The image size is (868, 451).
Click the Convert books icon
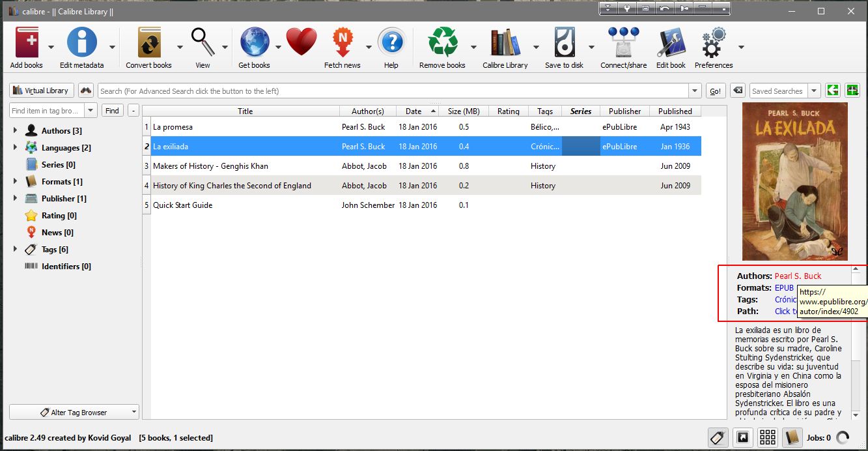149,43
